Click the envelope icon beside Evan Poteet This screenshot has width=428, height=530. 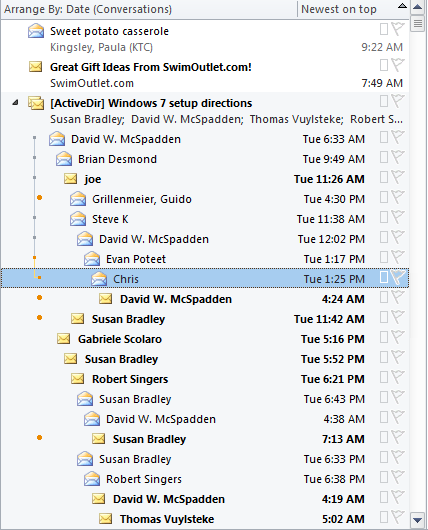pyautogui.click(x=92, y=259)
